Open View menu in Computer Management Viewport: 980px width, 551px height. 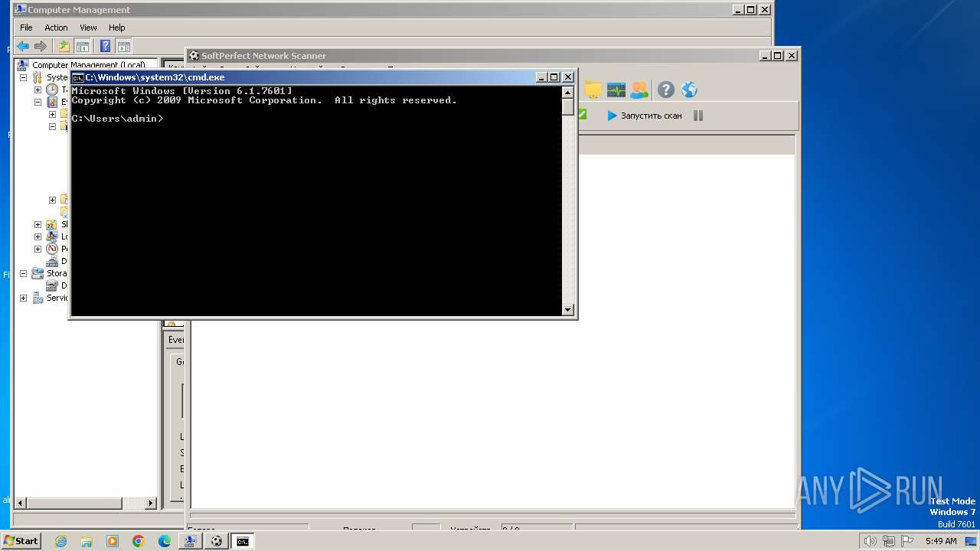89,28
